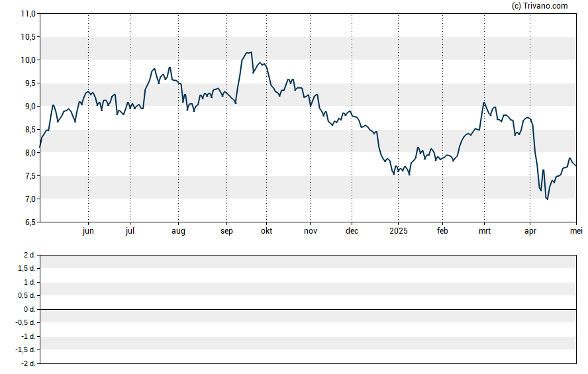Click the '0,5 d.' lower axis label
This screenshot has height=374, width=588.
click(x=27, y=296)
